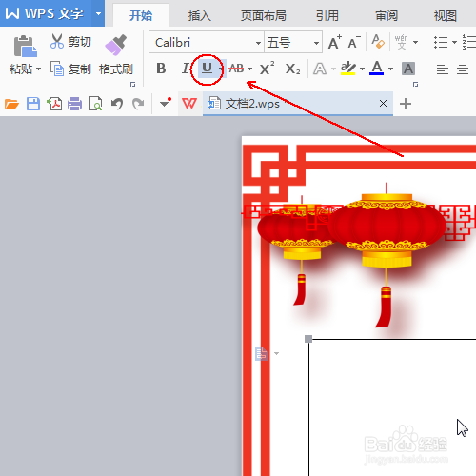Expand text effect A dropdown arrow
This screenshot has width=476, height=476.
pyautogui.click(x=333, y=69)
